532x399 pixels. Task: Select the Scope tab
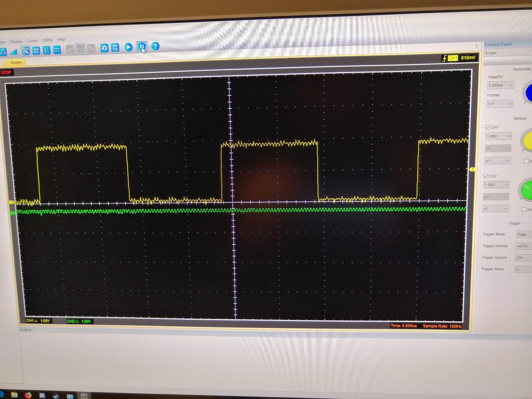16,62
